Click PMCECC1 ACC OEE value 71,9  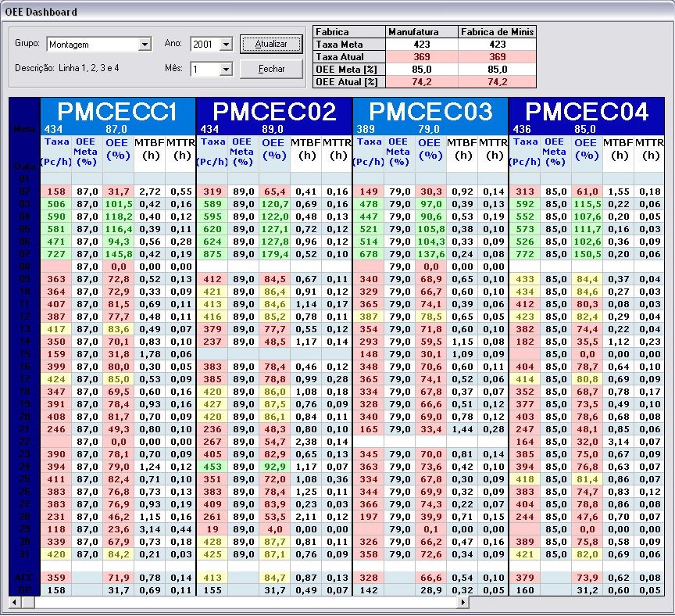click(119, 578)
